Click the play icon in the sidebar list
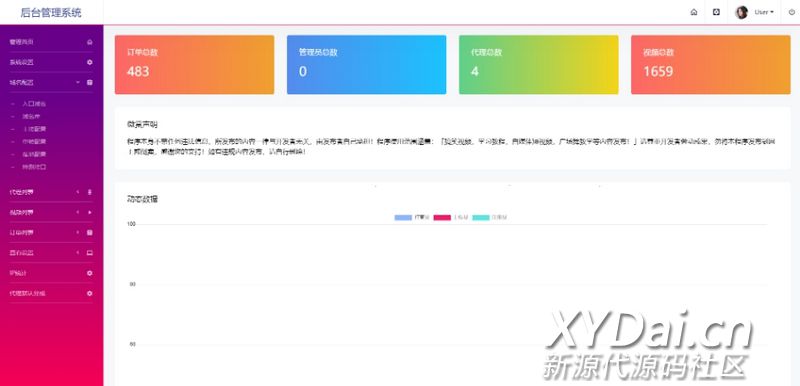Viewport: 800px width, 386px height. [90, 212]
